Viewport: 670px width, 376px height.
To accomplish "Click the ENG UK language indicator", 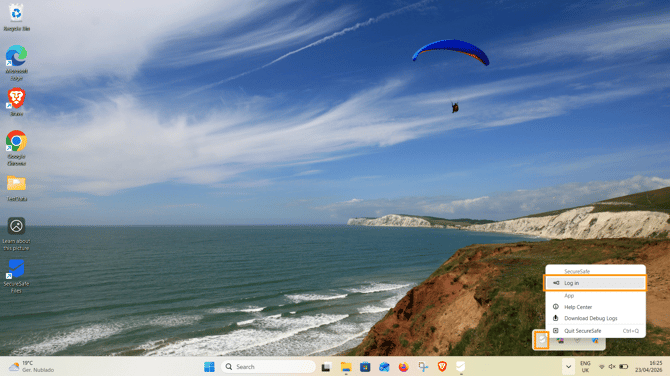I will [x=585, y=367].
